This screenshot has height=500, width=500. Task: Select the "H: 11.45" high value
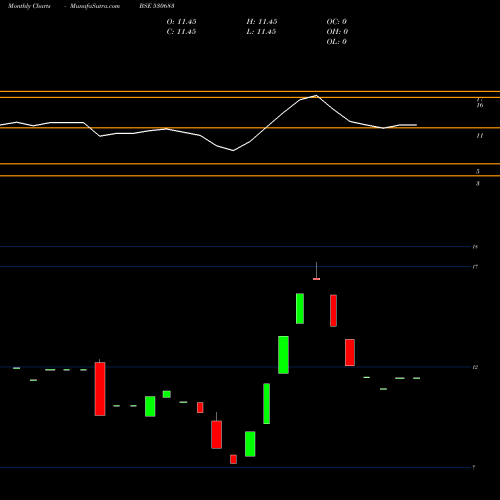[x=262, y=22]
